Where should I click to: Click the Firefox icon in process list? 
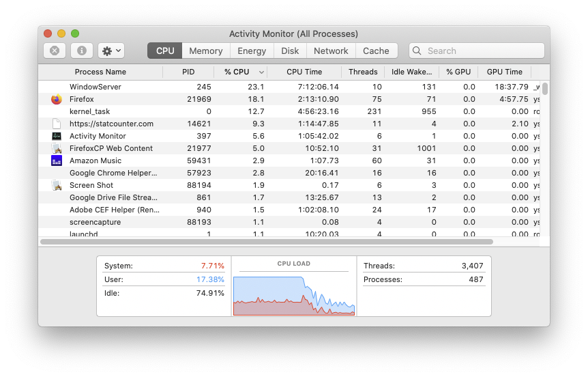coord(56,99)
